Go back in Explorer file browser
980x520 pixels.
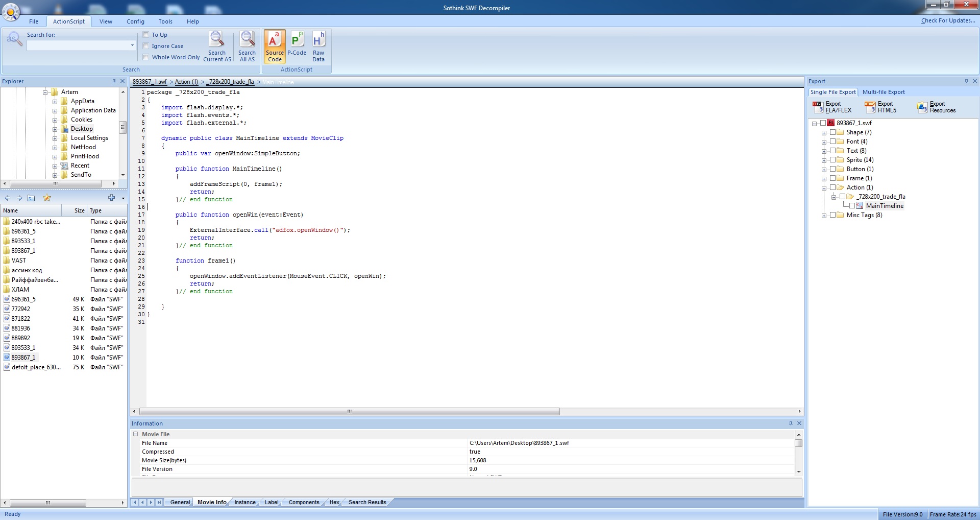pos(8,198)
